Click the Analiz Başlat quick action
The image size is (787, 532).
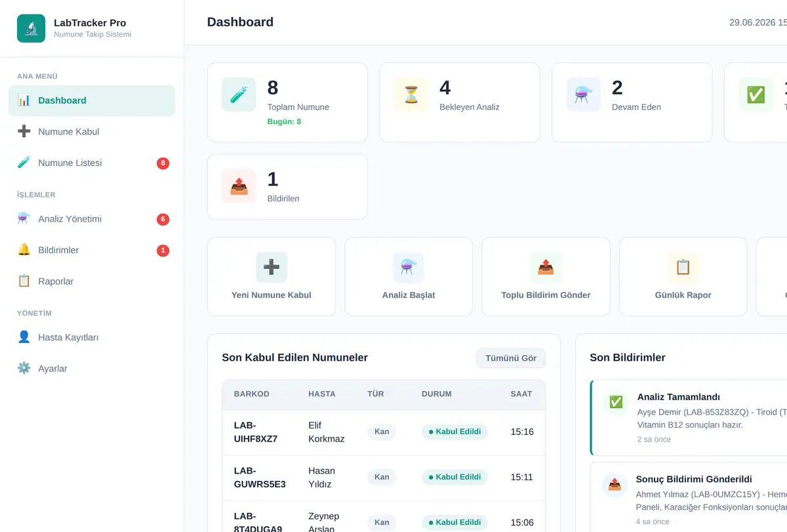[409, 277]
